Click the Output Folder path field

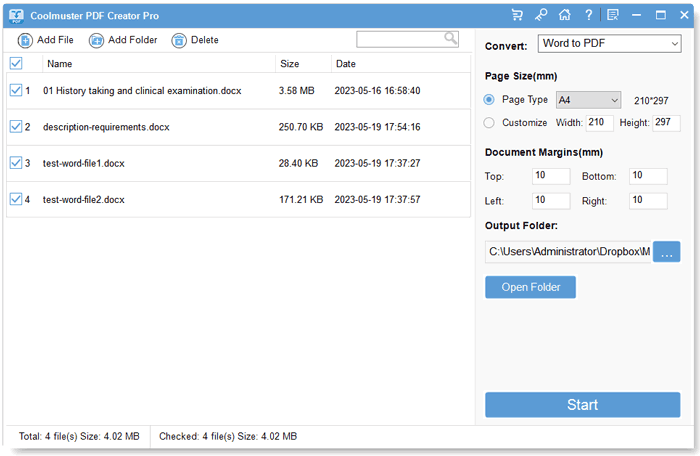(568, 252)
